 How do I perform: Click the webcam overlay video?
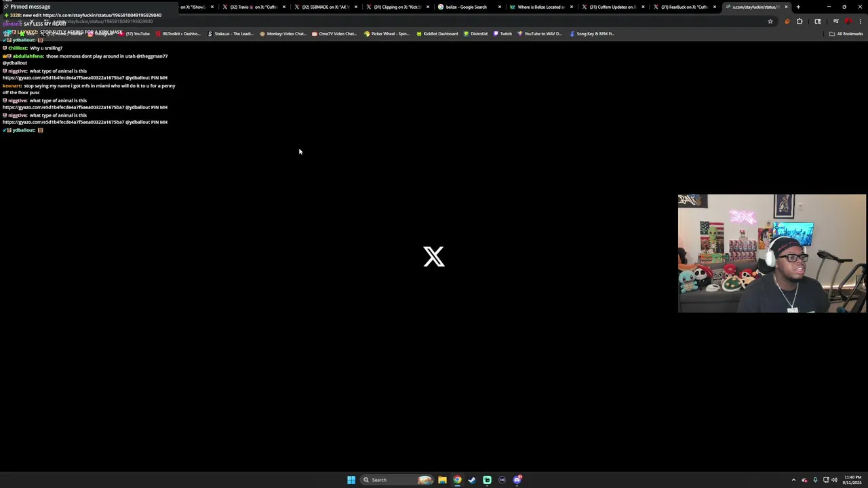(772, 253)
